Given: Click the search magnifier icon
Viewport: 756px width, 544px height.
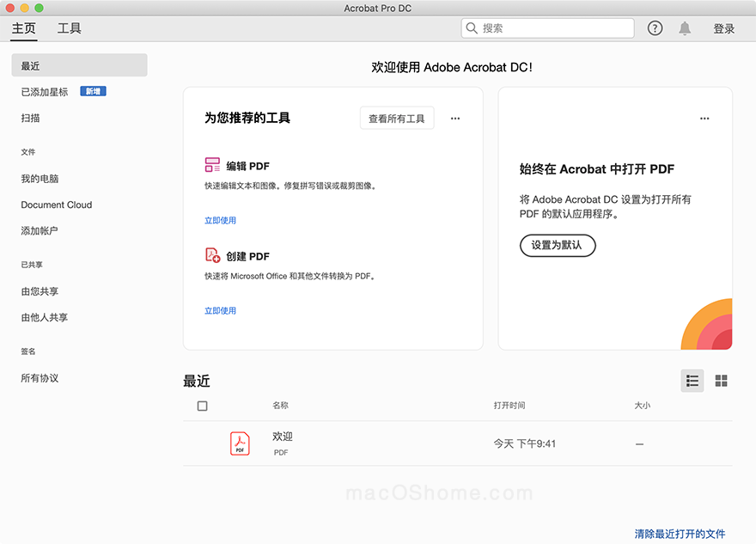Looking at the screenshot, I should pos(472,28).
